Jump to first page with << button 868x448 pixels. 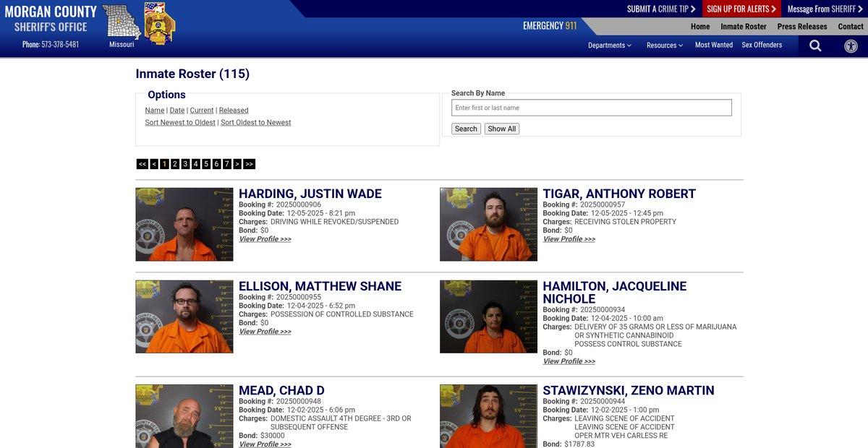click(x=142, y=164)
